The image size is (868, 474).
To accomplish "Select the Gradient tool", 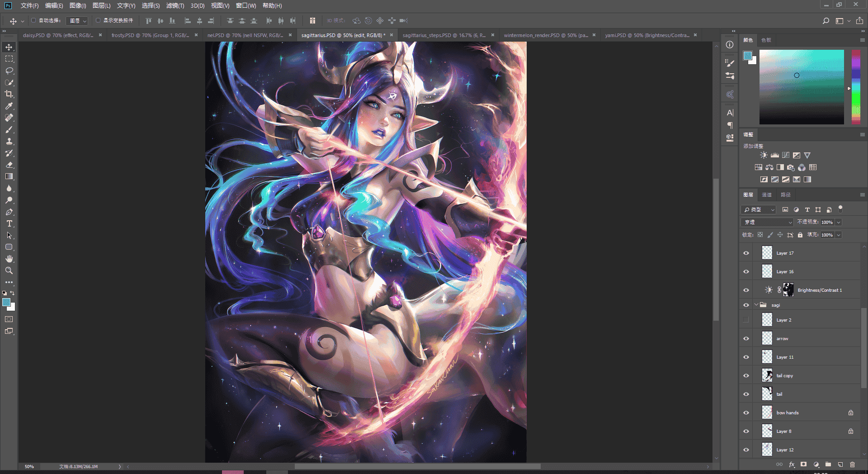I will point(9,176).
